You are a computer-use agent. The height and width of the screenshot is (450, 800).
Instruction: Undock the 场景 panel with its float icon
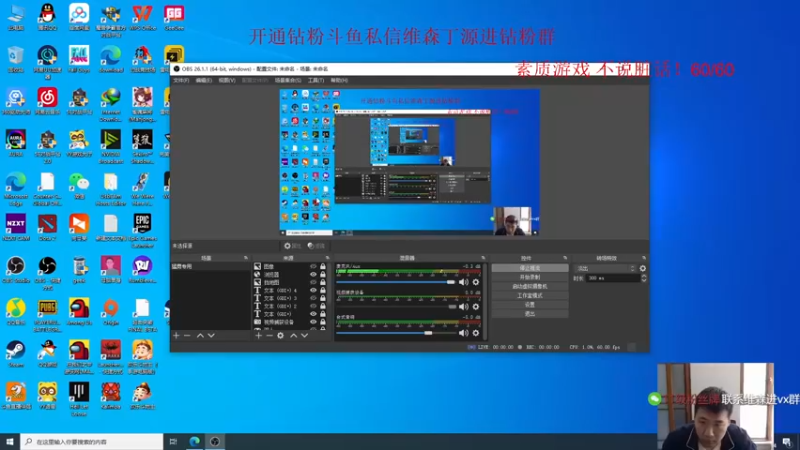pos(246,258)
